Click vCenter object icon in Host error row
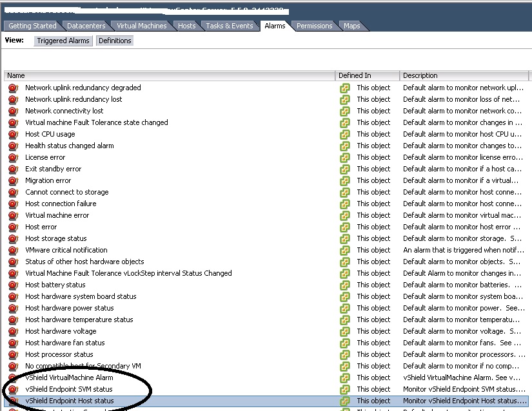 coord(345,227)
